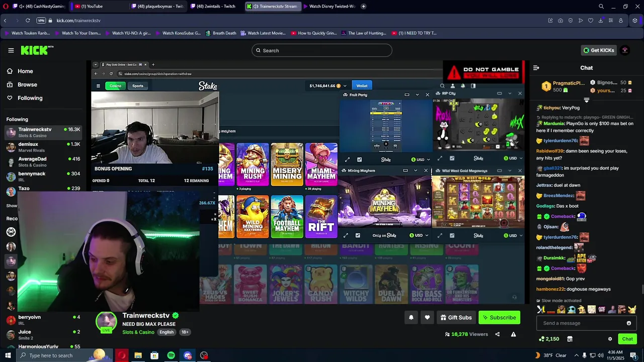Open the browser My Flow send icon

[581, 21]
